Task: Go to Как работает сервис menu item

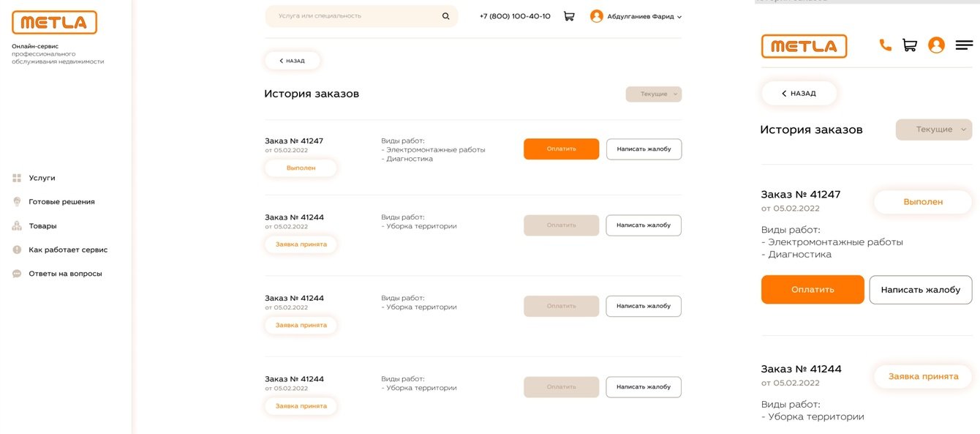Action: tap(68, 250)
